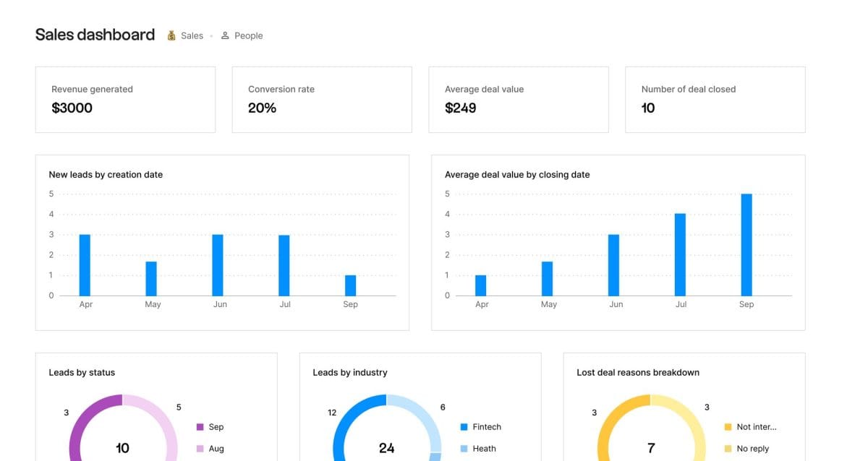The height and width of the screenshot is (461, 868).
Task: Click the 24 total inside Leads by industry donut
Action: (x=387, y=449)
